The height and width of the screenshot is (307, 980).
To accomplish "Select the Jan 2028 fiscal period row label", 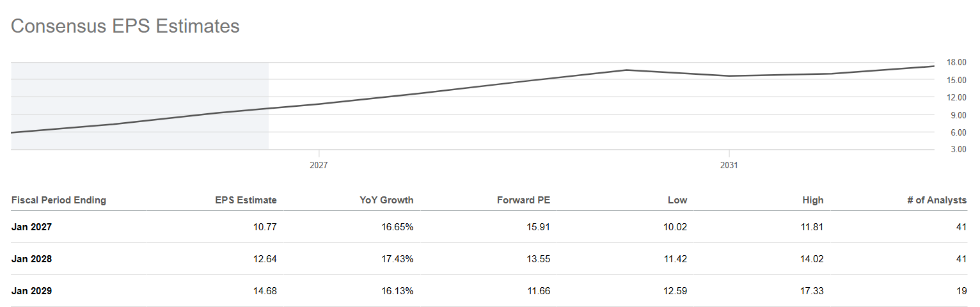I will click(x=31, y=258).
